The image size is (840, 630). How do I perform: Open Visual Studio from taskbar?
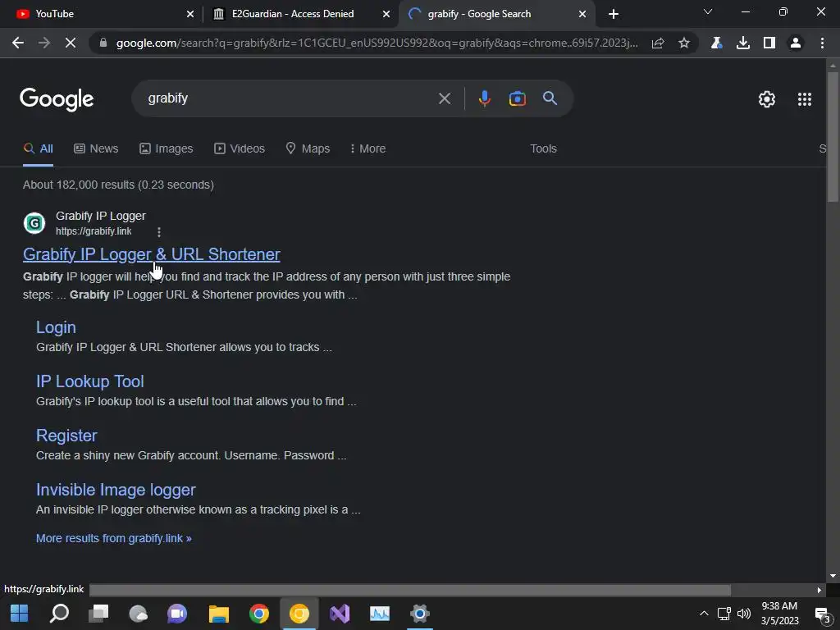click(339, 614)
